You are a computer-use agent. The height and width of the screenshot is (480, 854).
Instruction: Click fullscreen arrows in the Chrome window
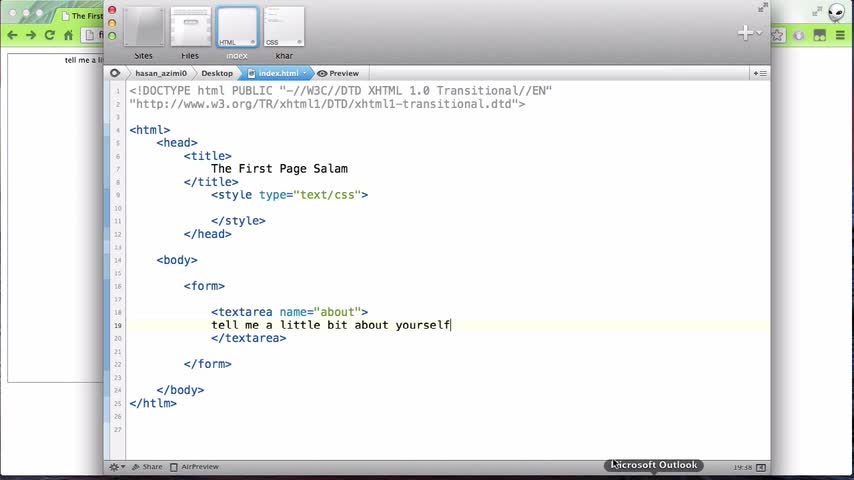[816, 11]
